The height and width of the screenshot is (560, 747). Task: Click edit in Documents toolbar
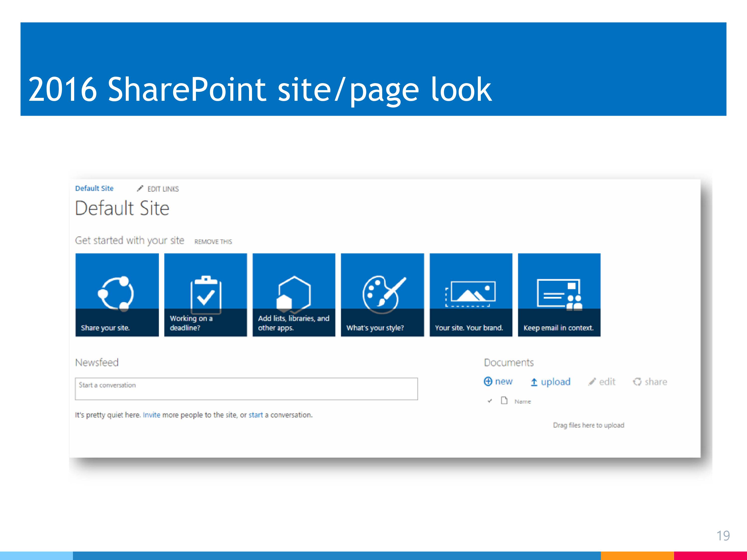pyautogui.click(x=602, y=382)
